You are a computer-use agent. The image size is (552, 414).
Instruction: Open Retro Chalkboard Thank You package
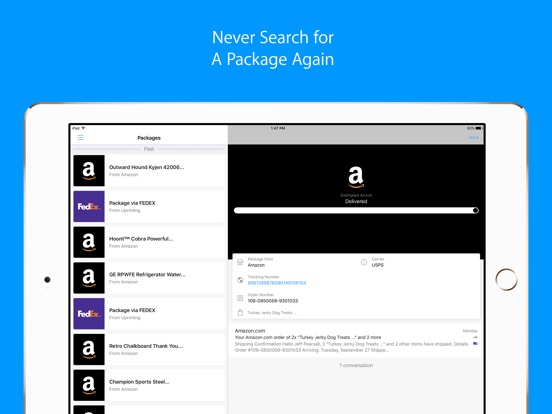click(x=149, y=349)
